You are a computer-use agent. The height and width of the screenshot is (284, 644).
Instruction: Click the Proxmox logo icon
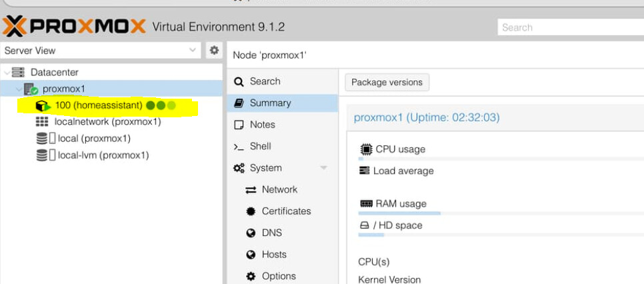[x=13, y=27]
